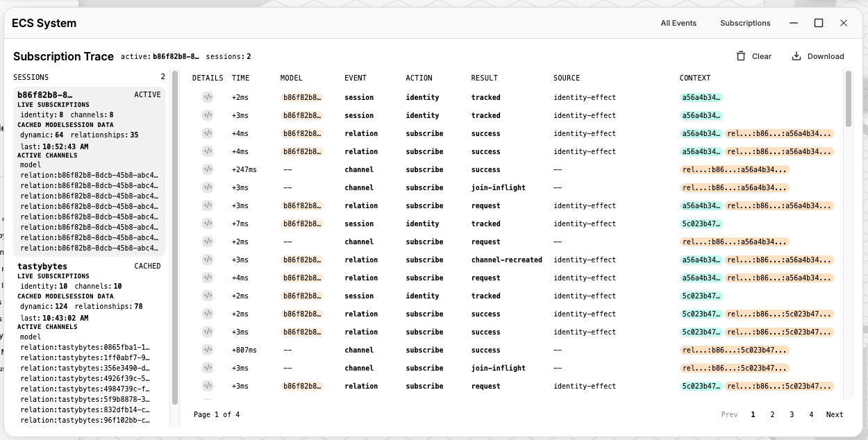Open details for +3ms session identity row
This screenshot has width=868, height=440.
tap(208, 115)
